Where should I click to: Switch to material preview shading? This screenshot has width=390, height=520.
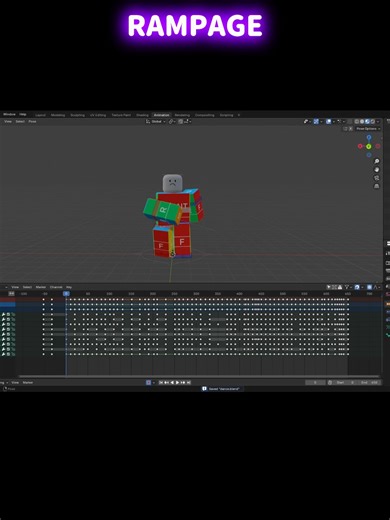[367, 122]
